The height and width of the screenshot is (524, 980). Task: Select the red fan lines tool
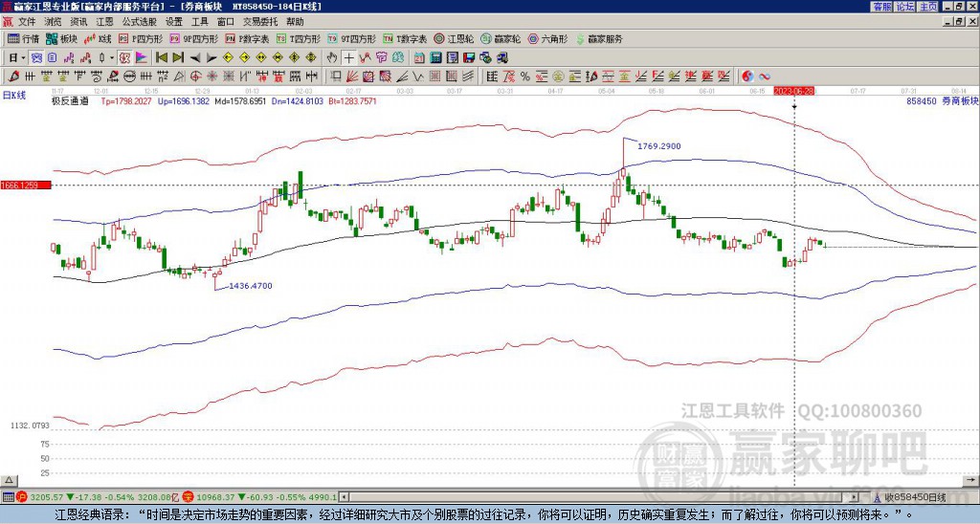pyautogui.click(x=352, y=76)
